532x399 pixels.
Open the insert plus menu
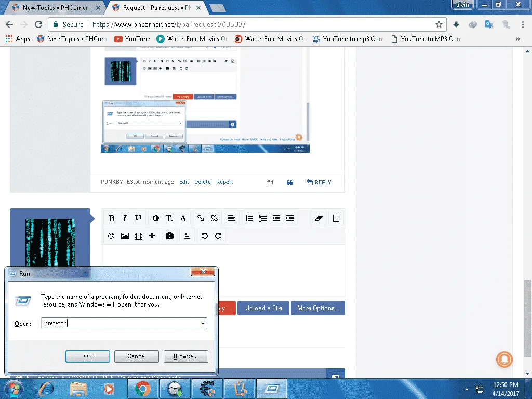pos(152,236)
